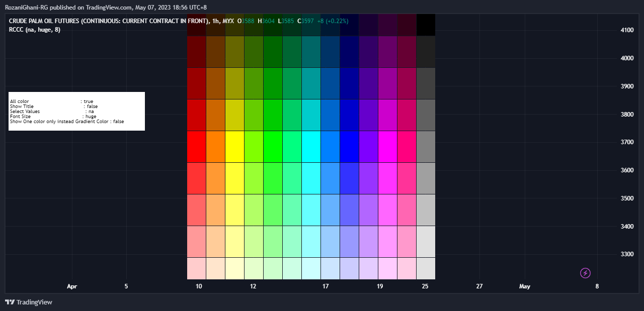Viewport: 644px width, 311px height.
Task: Click the 1h interval label in the title
Action: (216, 21)
